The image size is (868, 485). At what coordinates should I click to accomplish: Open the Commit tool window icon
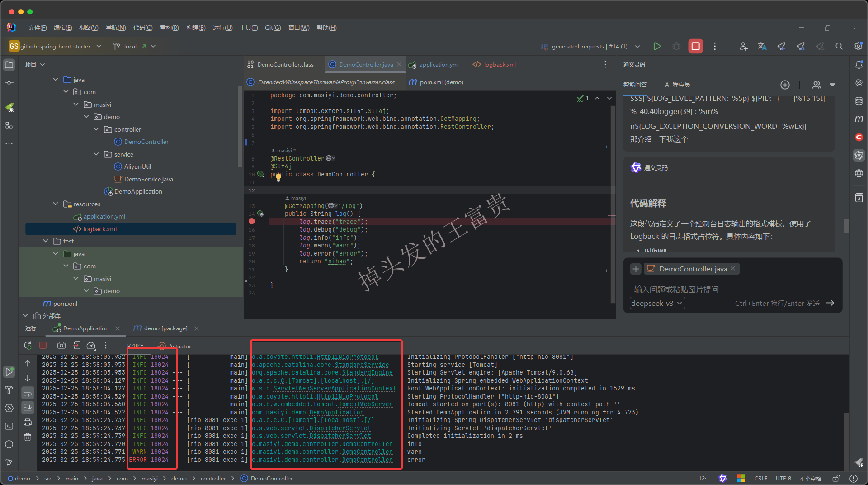coord(9,83)
